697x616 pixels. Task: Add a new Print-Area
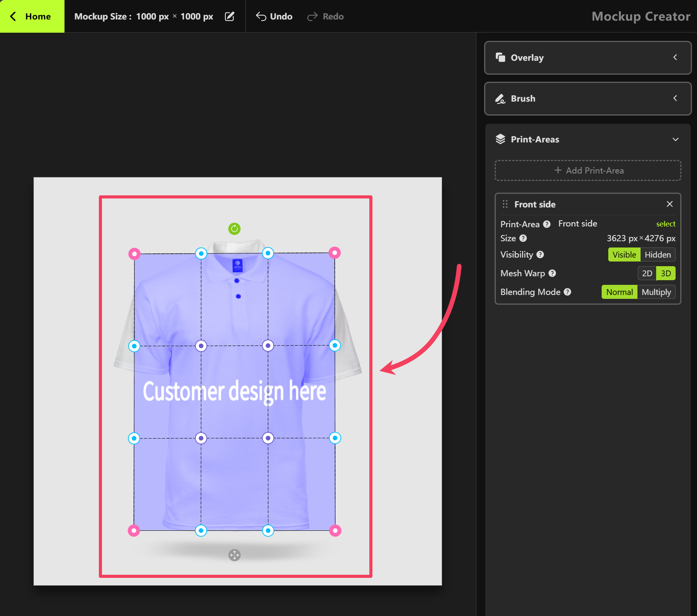[x=588, y=170]
